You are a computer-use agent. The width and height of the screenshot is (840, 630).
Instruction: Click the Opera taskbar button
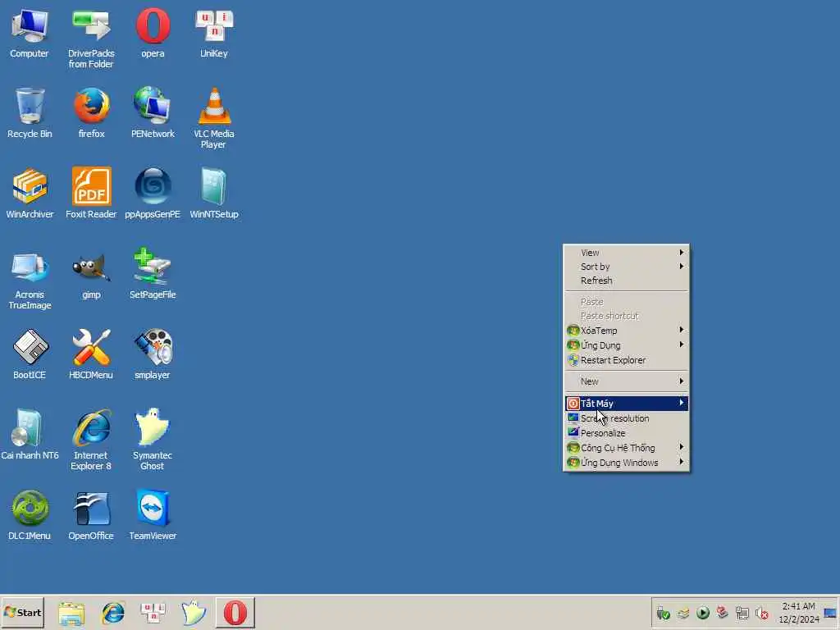click(235, 613)
